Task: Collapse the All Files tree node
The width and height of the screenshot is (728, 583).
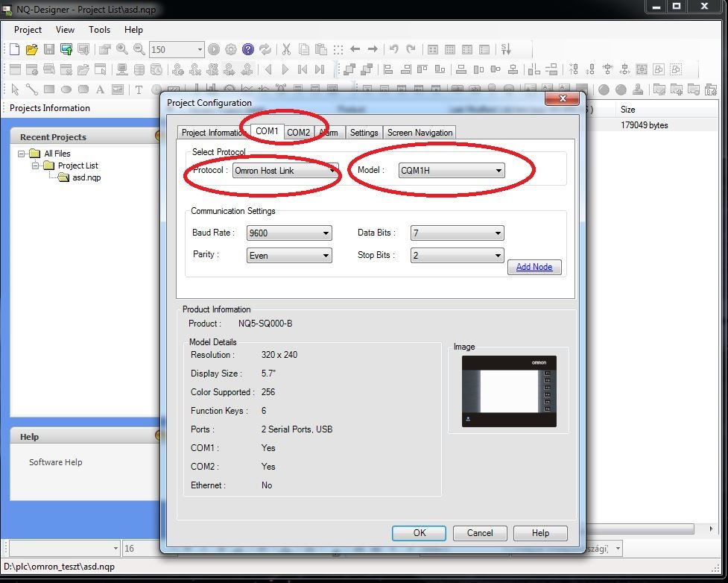Action: coord(22,154)
